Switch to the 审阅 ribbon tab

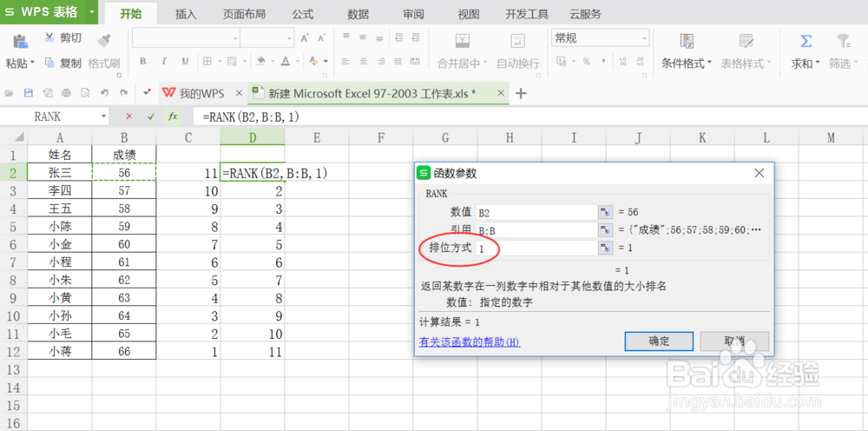[x=413, y=15]
